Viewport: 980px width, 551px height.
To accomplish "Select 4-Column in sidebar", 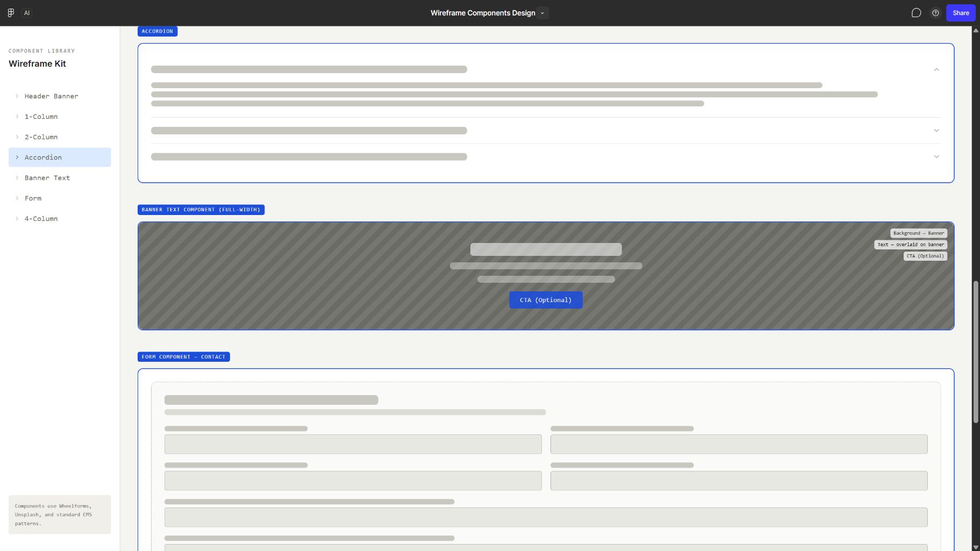I will pos(60,219).
